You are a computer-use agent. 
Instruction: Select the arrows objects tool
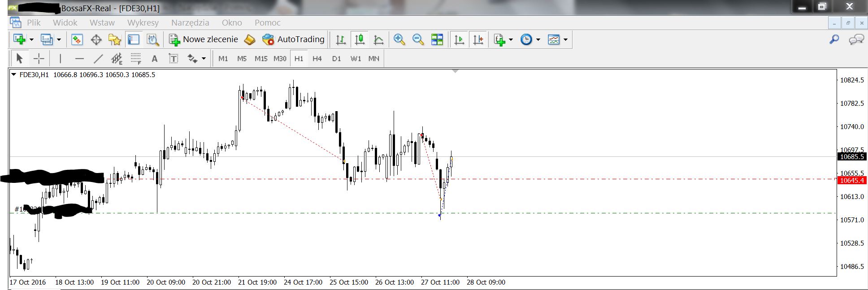(193, 59)
